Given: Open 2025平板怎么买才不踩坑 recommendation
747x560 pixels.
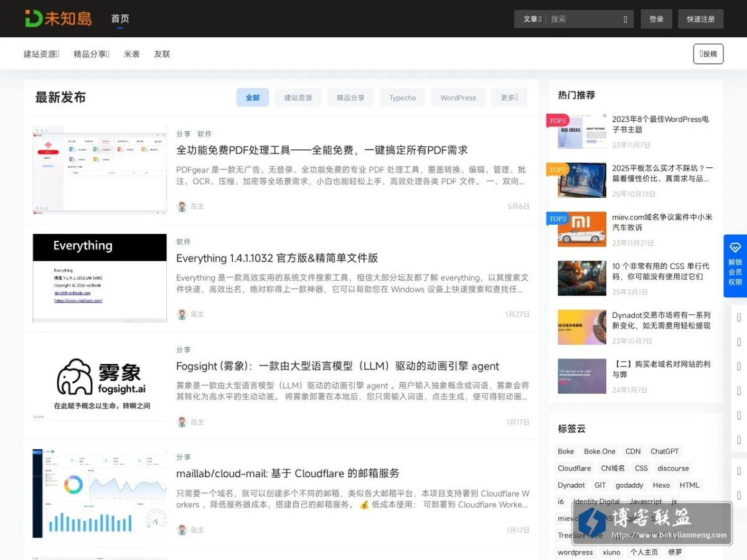Looking at the screenshot, I should click(x=662, y=174).
